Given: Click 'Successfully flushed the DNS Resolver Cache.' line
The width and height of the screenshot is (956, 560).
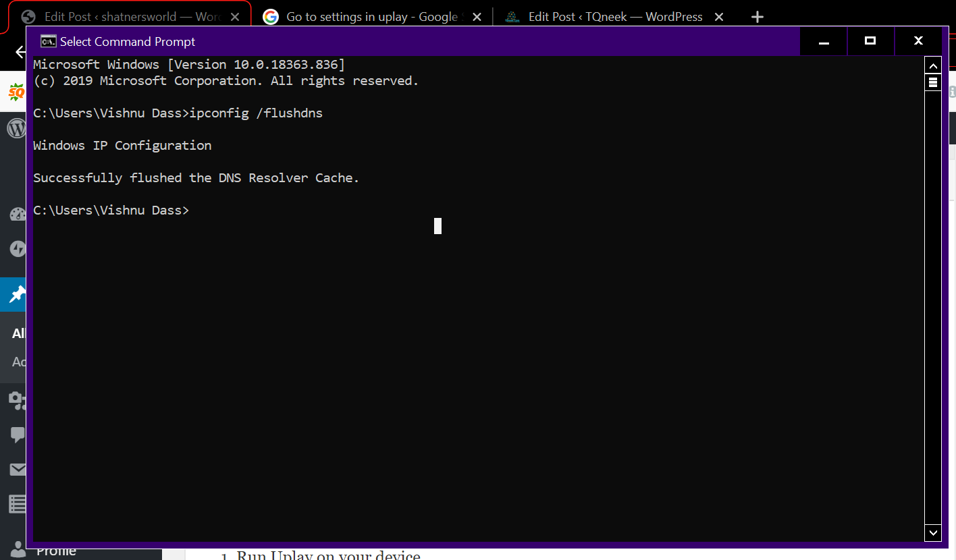Looking at the screenshot, I should click(196, 178).
